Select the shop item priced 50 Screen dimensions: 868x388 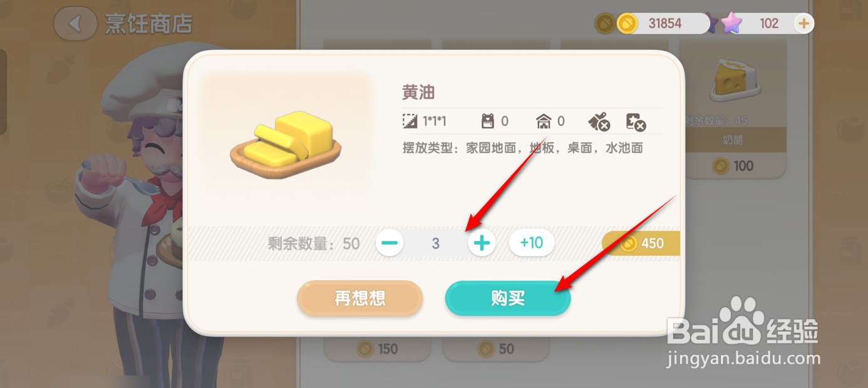[496, 349]
